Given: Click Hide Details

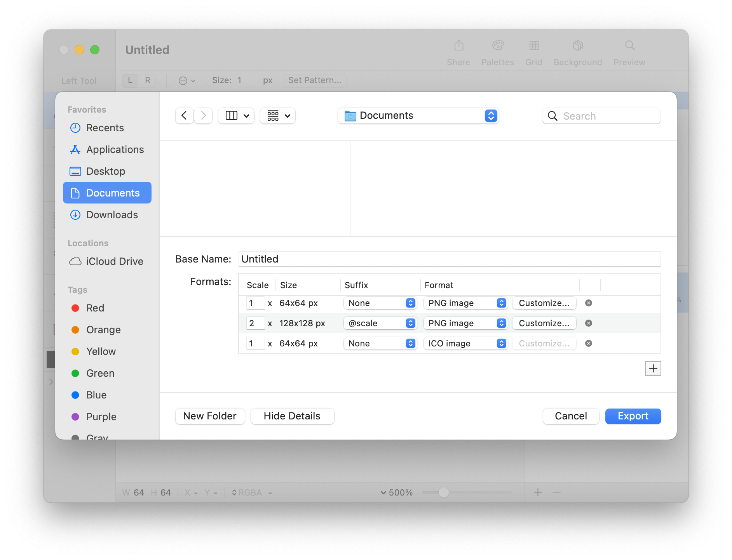Looking at the screenshot, I should click(x=292, y=416).
